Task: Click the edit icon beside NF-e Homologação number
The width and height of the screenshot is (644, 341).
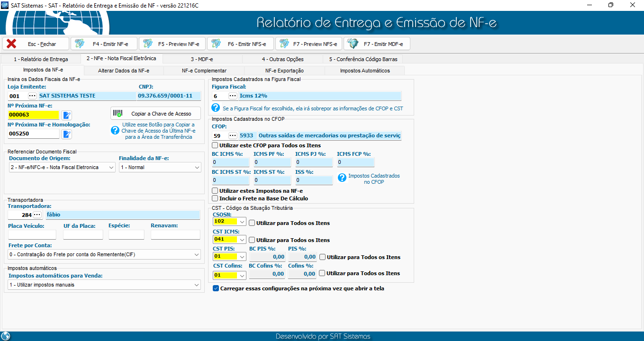Action: [67, 134]
